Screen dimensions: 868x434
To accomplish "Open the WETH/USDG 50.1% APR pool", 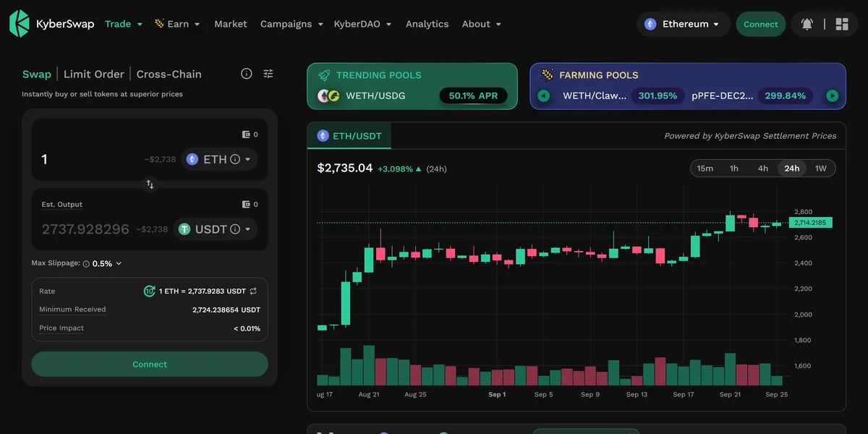I will tap(412, 95).
